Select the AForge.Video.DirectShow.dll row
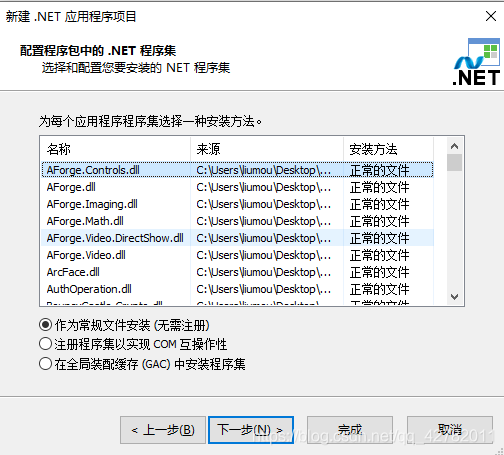The width and height of the screenshot is (504, 455). 237,238
